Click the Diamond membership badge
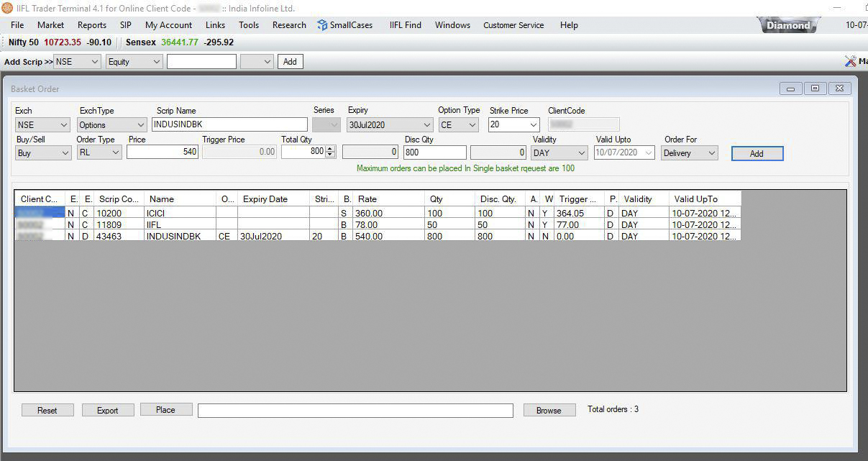The width and height of the screenshot is (868, 461). 788,25
